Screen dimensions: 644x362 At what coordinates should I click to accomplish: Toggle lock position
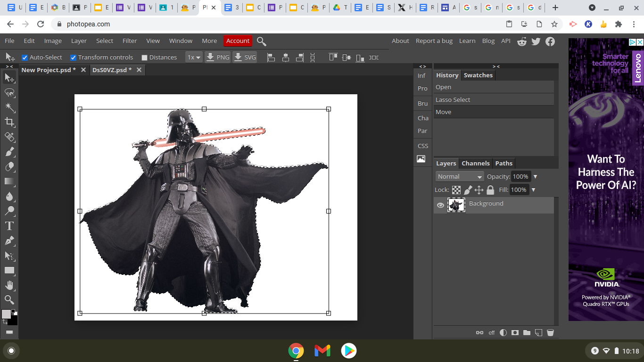coord(479,190)
